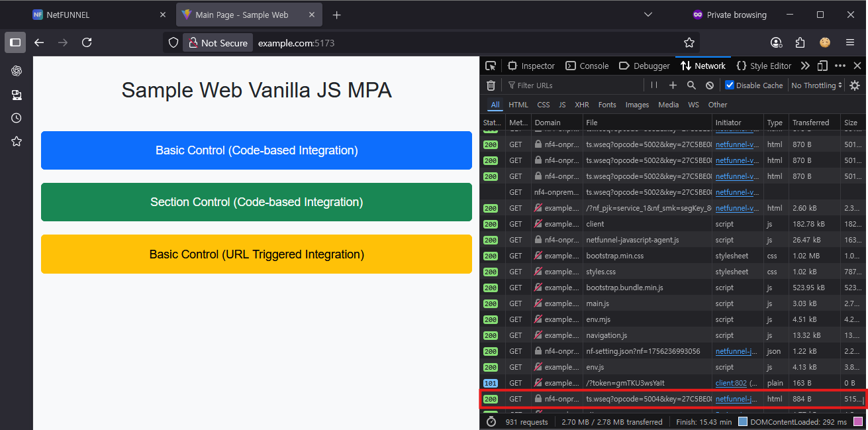
Task: Click Basic Control (Code-based Integration) button
Action: pos(256,150)
